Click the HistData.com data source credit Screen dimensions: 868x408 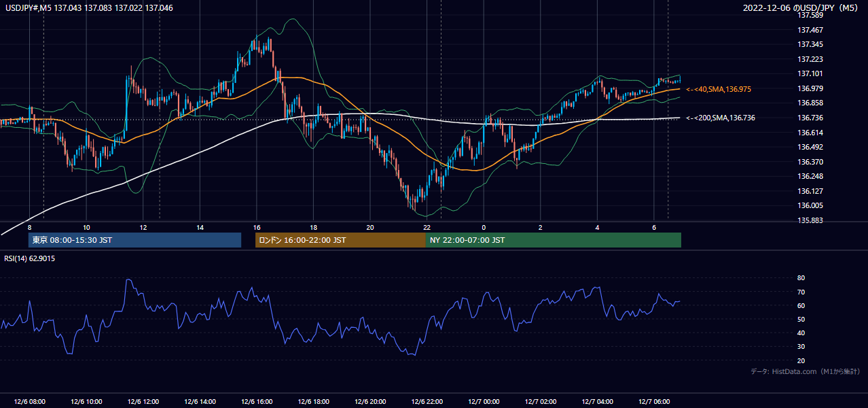pos(806,371)
